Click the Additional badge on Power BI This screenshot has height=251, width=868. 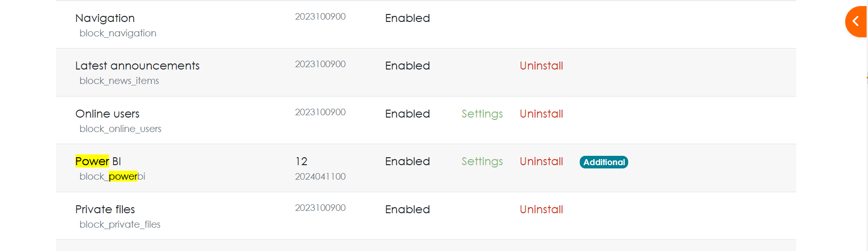[604, 162]
